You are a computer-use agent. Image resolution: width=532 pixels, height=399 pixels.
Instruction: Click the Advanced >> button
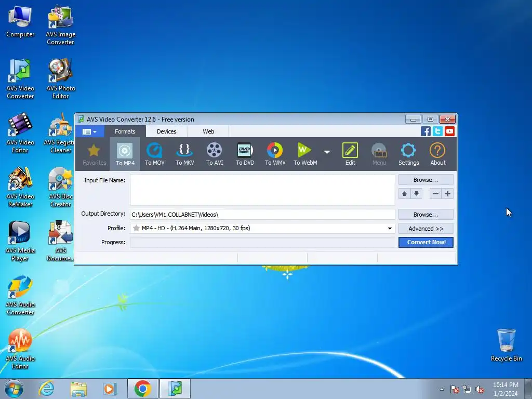coord(426,229)
